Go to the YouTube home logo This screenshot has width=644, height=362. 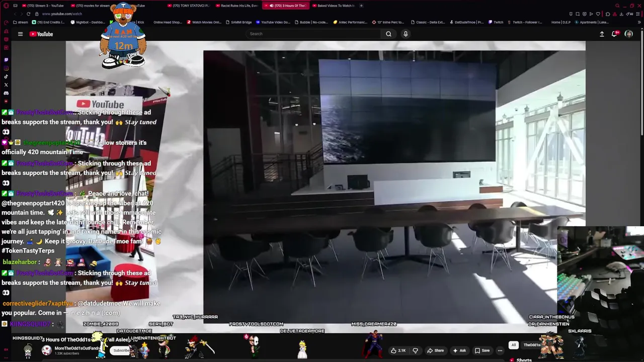pyautogui.click(x=41, y=34)
